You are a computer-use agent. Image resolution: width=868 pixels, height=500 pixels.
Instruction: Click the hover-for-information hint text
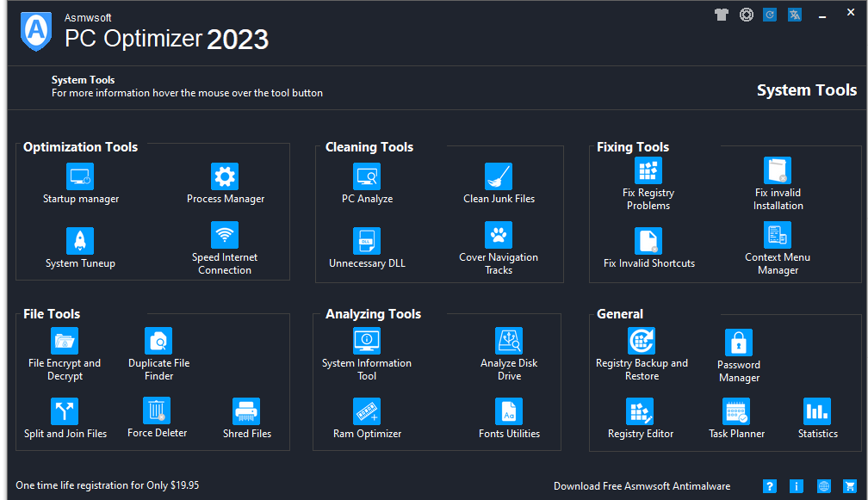[x=187, y=93]
